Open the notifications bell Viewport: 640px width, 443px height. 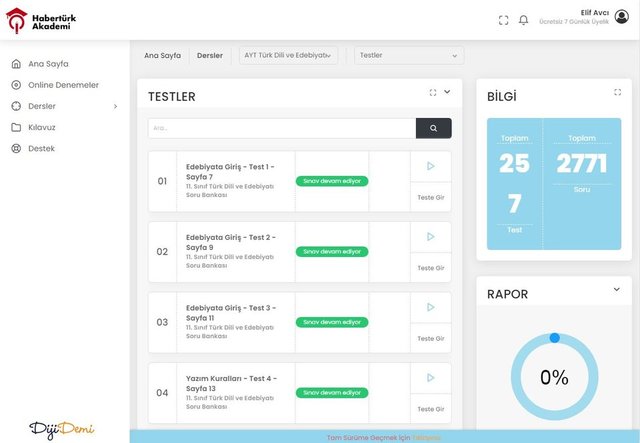[x=523, y=20]
